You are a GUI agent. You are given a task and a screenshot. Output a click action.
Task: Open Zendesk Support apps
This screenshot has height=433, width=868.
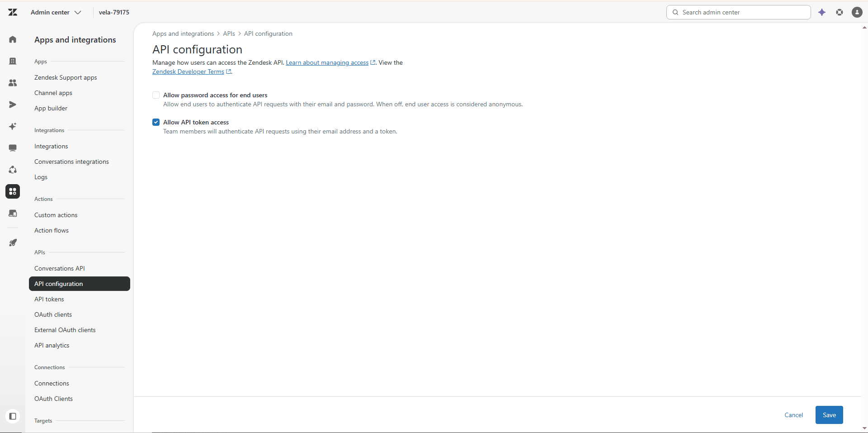point(66,77)
